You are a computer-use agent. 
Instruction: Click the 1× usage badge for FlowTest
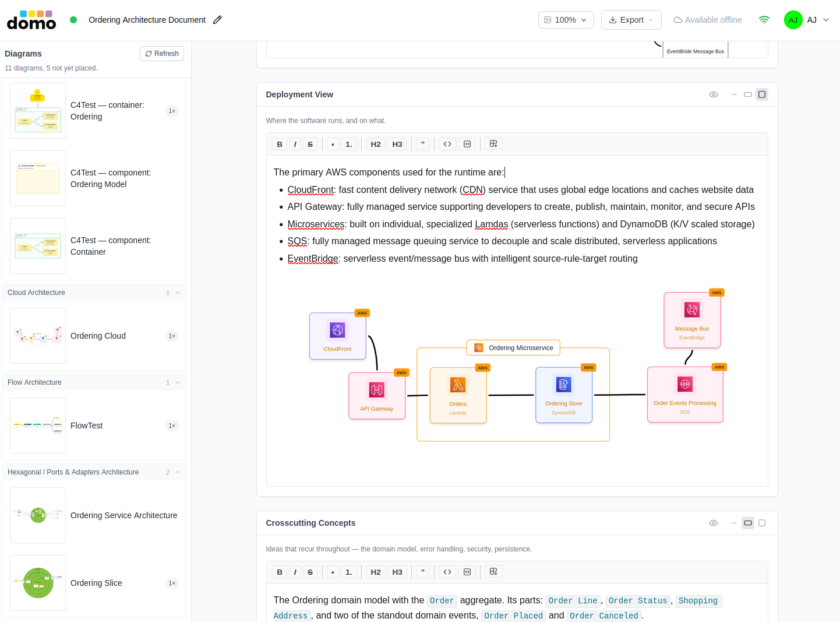(x=172, y=426)
